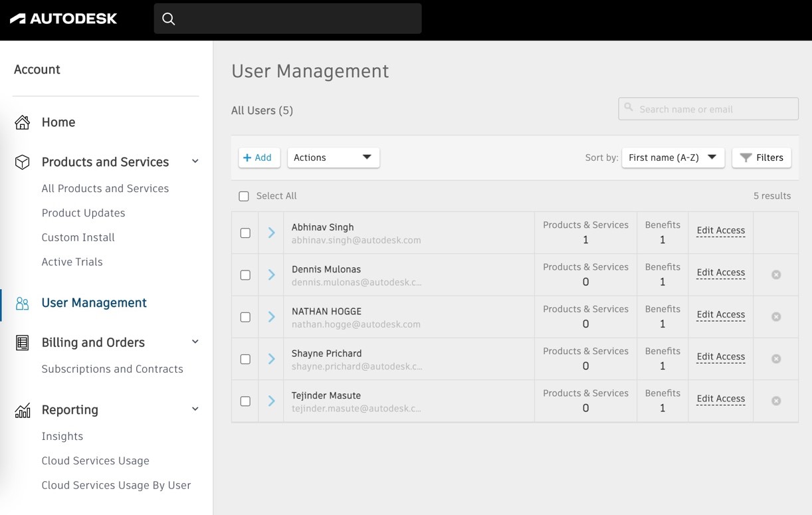The height and width of the screenshot is (515, 812).
Task: Tick the checkbox for Abhinav Singh
Action: click(245, 233)
